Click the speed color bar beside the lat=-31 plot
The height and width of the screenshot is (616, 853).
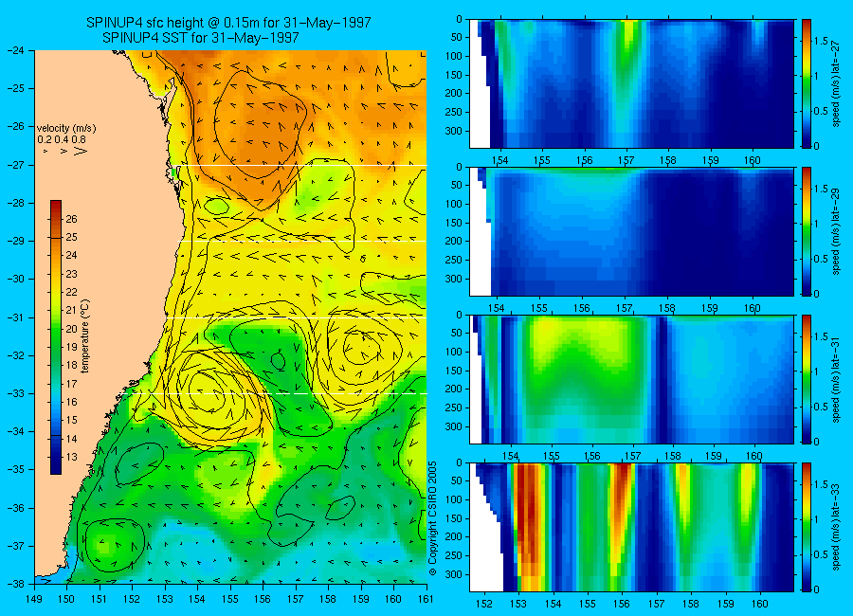coord(807,379)
